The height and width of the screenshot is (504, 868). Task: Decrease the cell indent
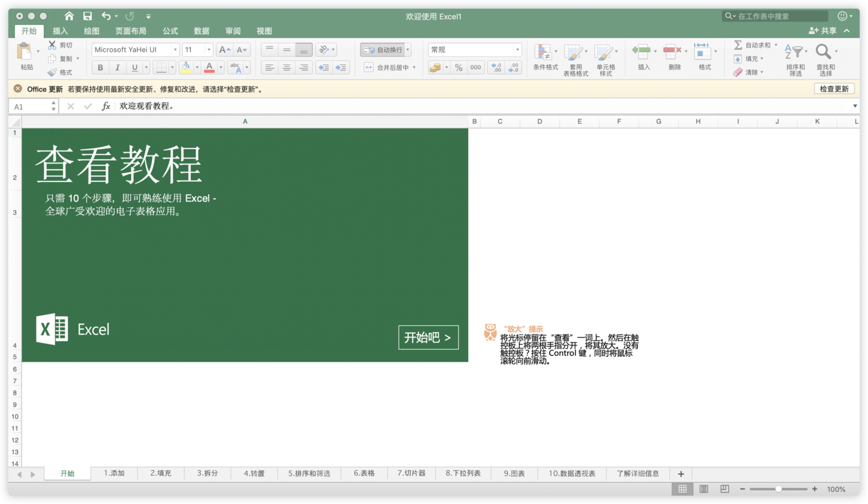[324, 68]
